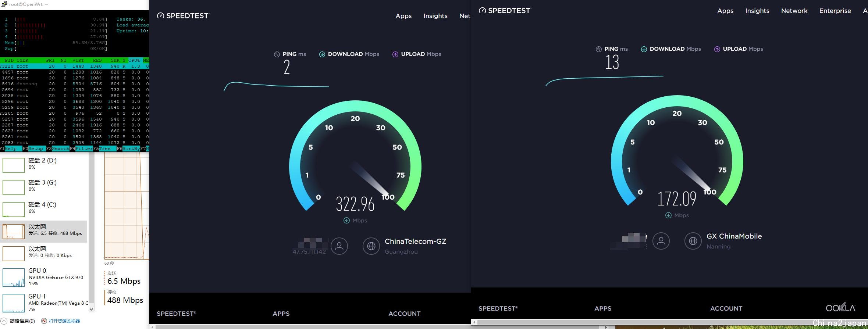Click the PuTTY icon in the OpenWrt title bar
Screen dimensions: 868x329
point(4,4)
